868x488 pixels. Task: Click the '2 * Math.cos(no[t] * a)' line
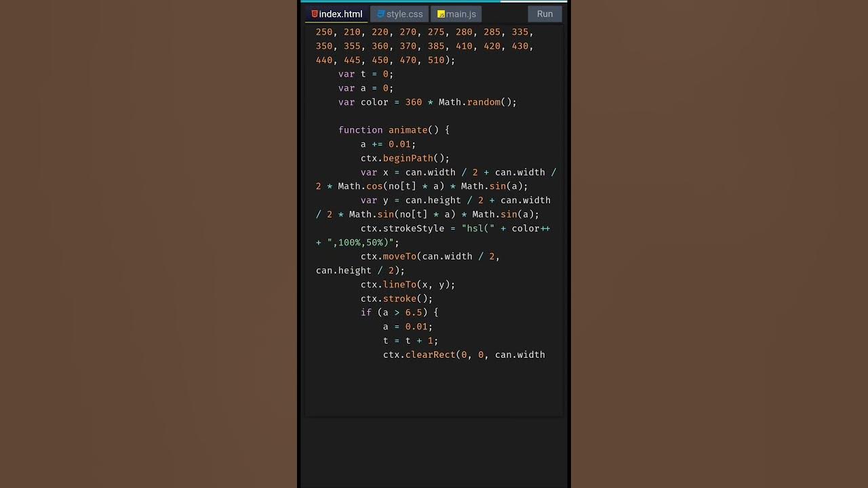point(422,186)
